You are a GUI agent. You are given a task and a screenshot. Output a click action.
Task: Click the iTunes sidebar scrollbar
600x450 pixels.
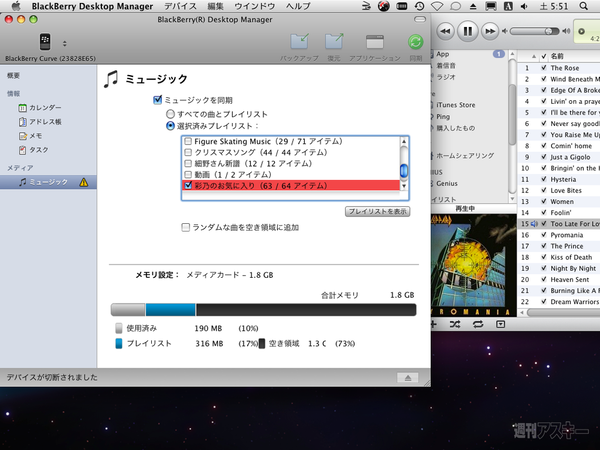[512, 115]
